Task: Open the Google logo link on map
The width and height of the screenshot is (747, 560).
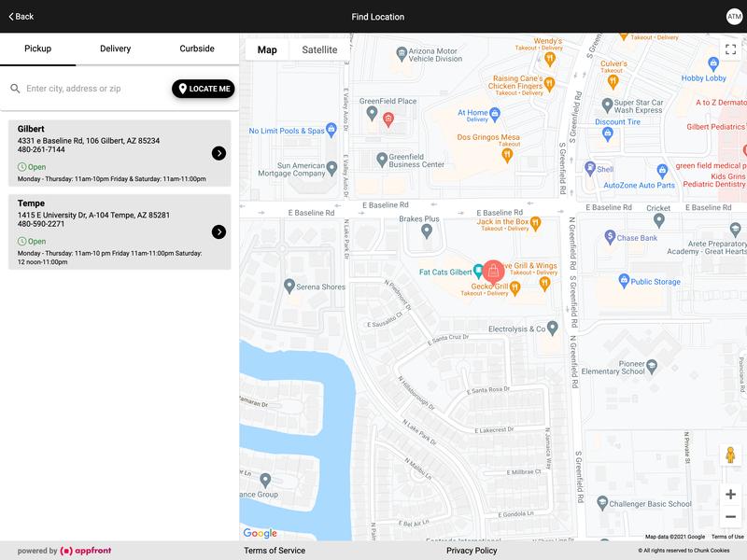Action: tap(260, 533)
